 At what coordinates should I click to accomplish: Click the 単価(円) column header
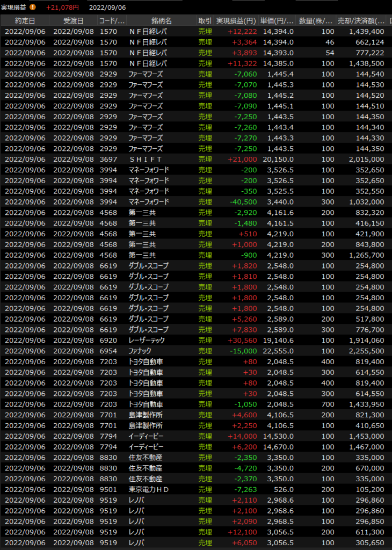(277, 21)
